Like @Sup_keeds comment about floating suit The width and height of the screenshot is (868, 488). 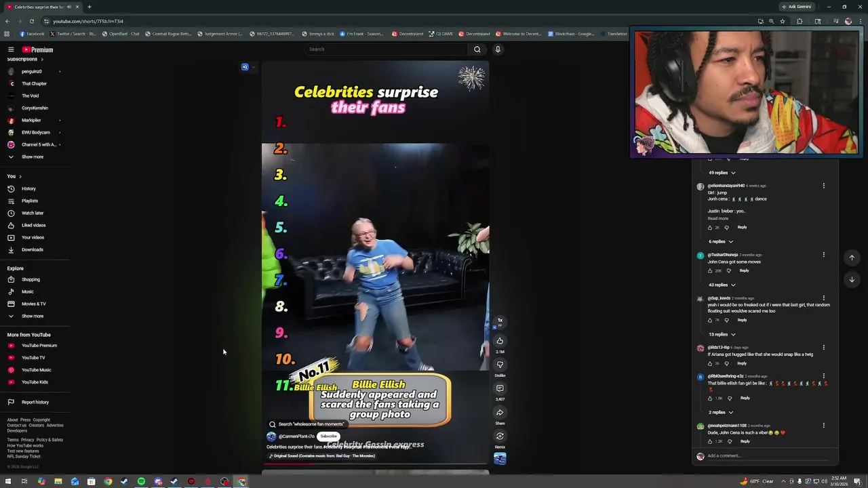[x=711, y=320]
